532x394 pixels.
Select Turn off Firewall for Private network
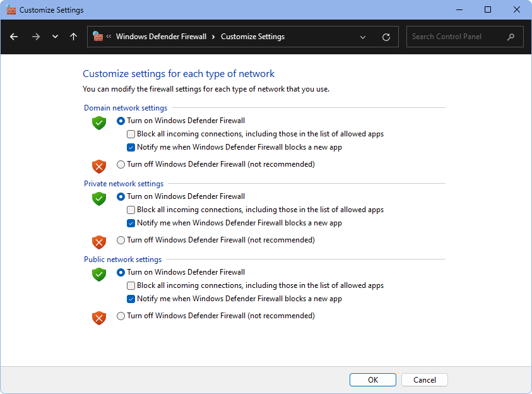[x=121, y=241]
